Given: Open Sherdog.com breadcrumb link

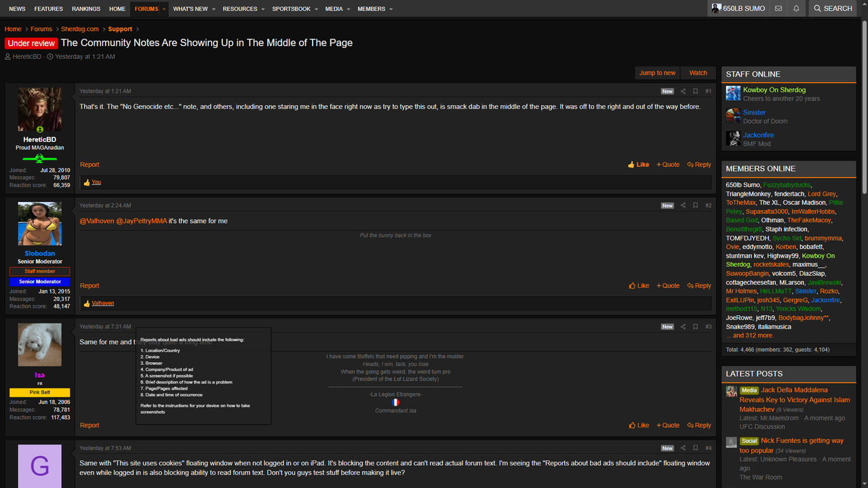Looking at the screenshot, I should click(x=80, y=29).
